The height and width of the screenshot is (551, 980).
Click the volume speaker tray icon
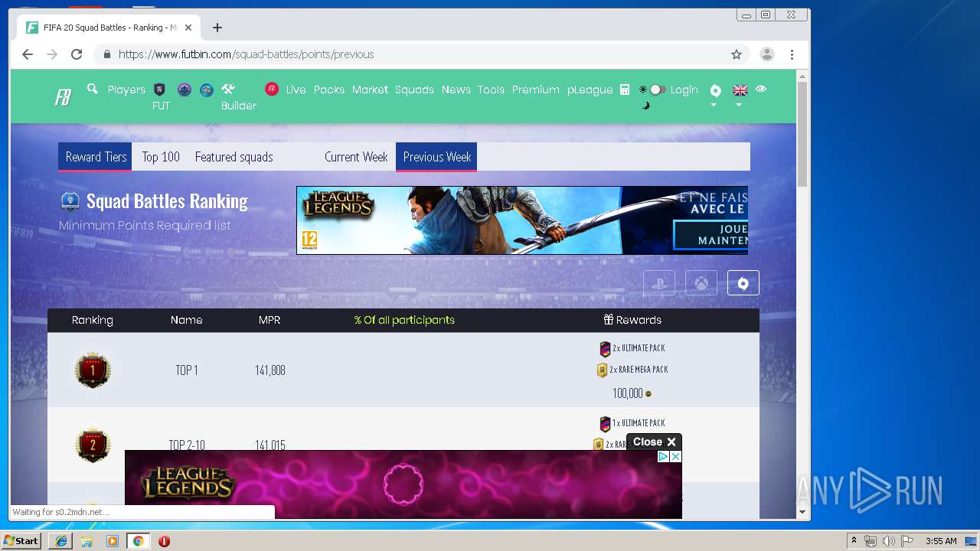[889, 541]
